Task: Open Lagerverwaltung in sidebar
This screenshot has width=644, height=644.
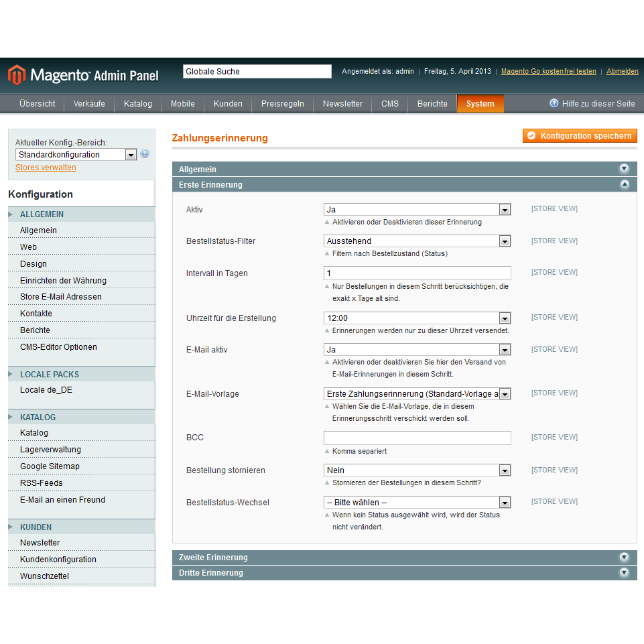Action: 81,450
